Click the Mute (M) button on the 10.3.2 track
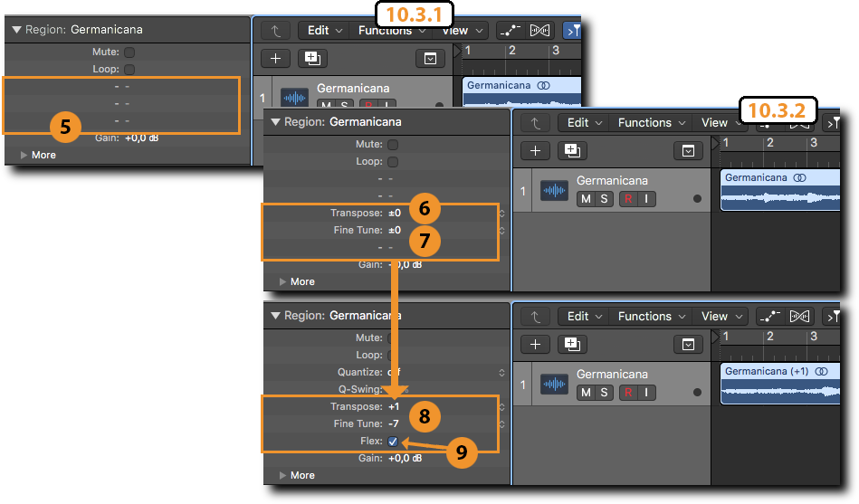859x504 pixels. pyautogui.click(x=586, y=199)
